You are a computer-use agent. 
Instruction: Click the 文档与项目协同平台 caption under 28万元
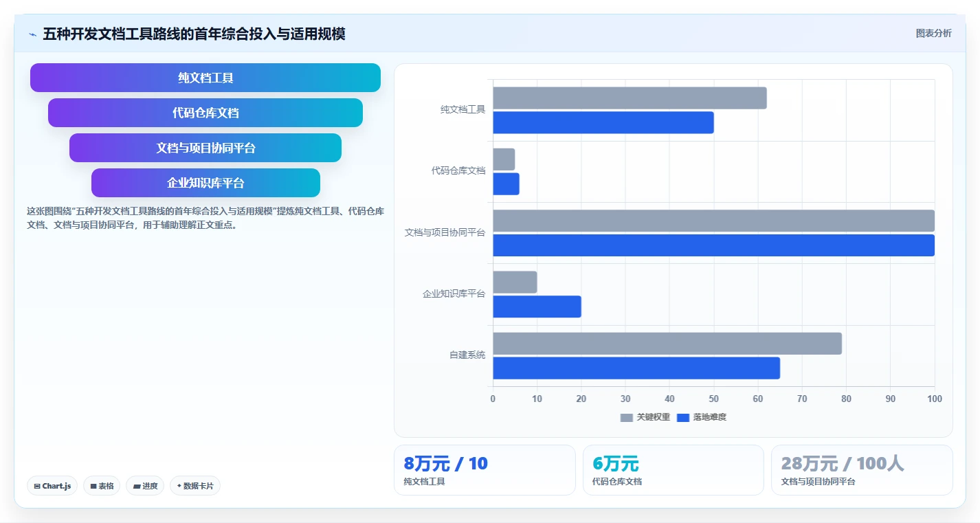pyautogui.click(x=818, y=482)
